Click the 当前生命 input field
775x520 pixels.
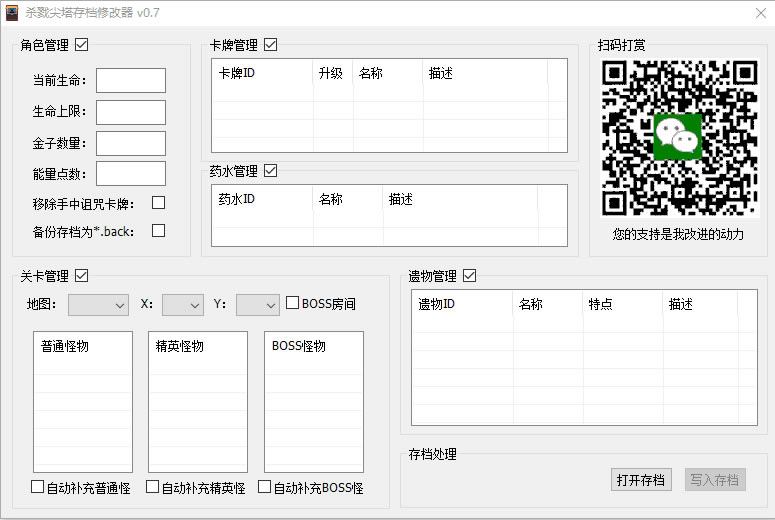tap(131, 80)
